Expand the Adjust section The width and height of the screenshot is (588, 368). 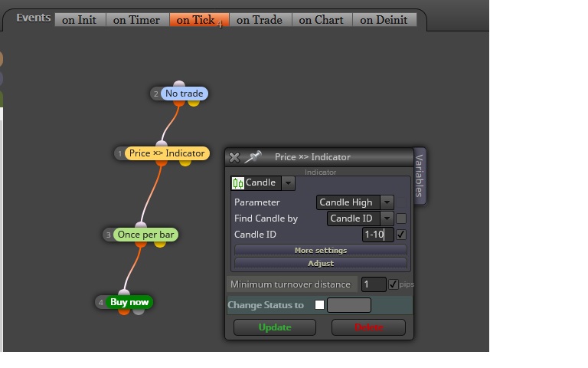321,263
